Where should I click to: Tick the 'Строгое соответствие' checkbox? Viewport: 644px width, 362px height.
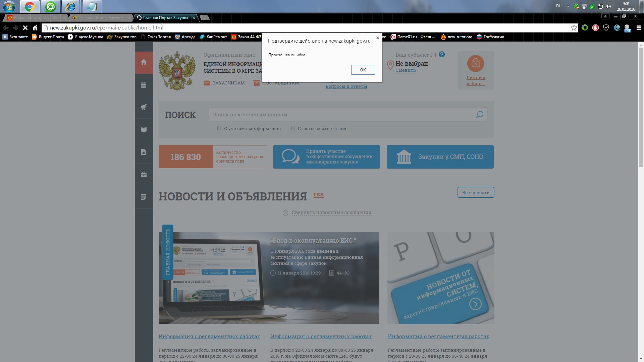pos(293,128)
